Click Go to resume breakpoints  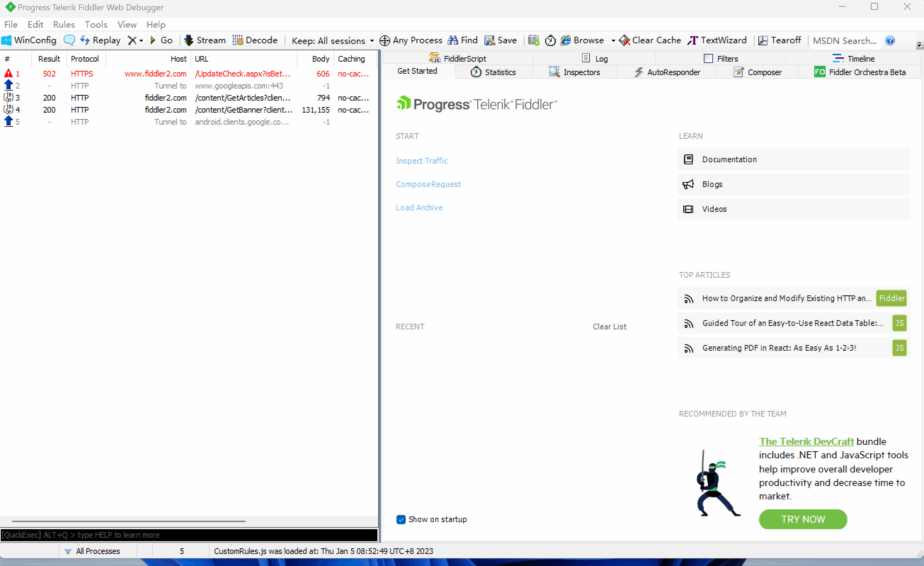pos(162,40)
